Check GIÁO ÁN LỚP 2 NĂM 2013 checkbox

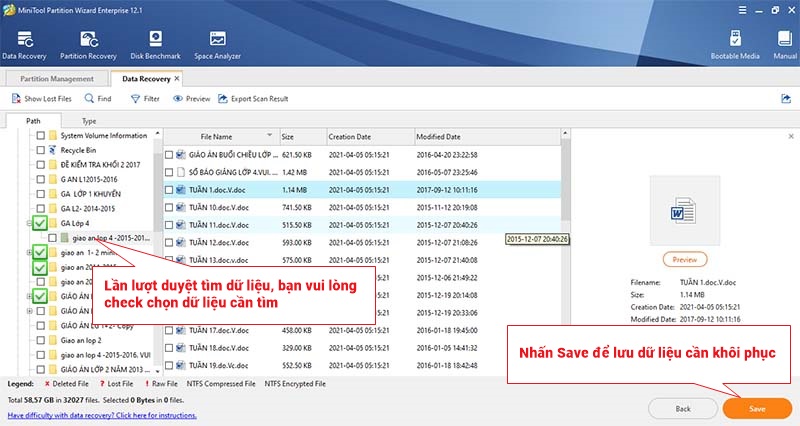[40, 369]
